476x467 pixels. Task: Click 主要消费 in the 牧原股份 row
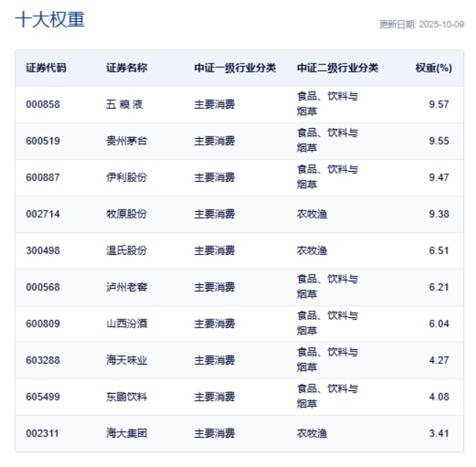(x=215, y=214)
